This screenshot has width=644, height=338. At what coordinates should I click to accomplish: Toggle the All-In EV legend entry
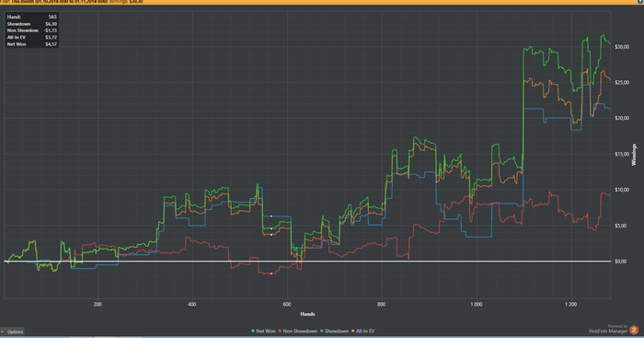(x=363, y=331)
